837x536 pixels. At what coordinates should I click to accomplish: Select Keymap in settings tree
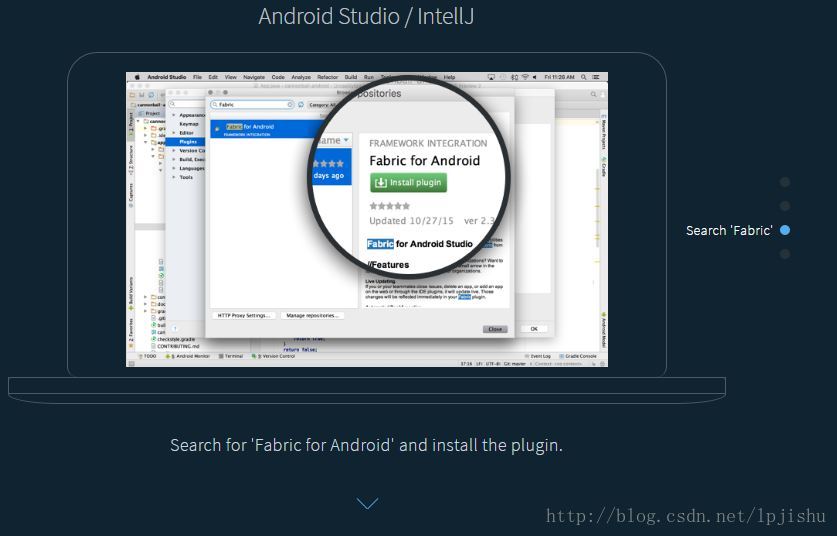click(x=189, y=124)
